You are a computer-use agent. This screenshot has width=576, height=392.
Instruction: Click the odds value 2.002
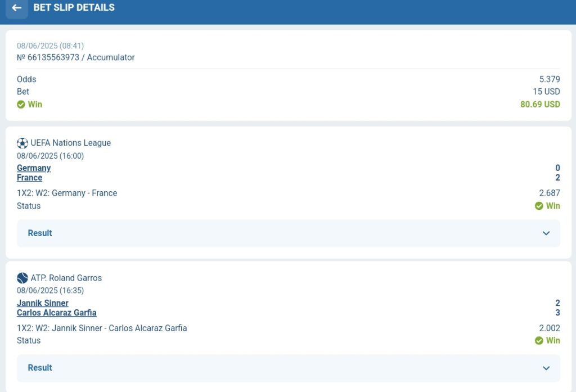pyautogui.click(x=550, y=328)
